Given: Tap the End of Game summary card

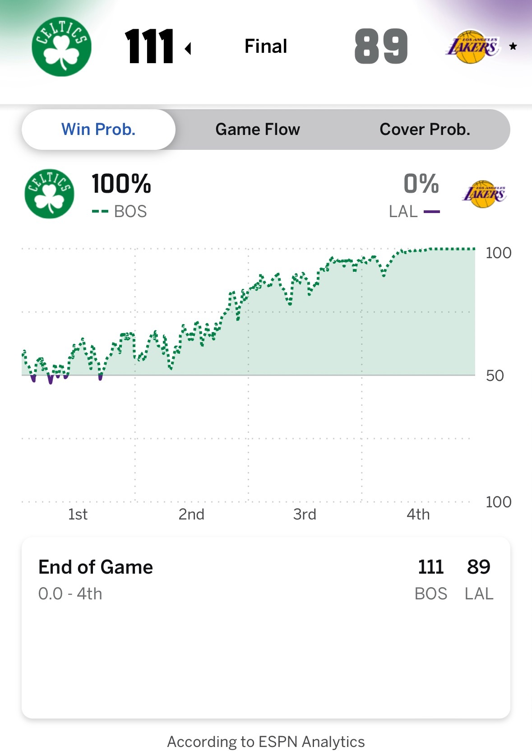Looking at the screenshot, I should [x=266, y=627].
